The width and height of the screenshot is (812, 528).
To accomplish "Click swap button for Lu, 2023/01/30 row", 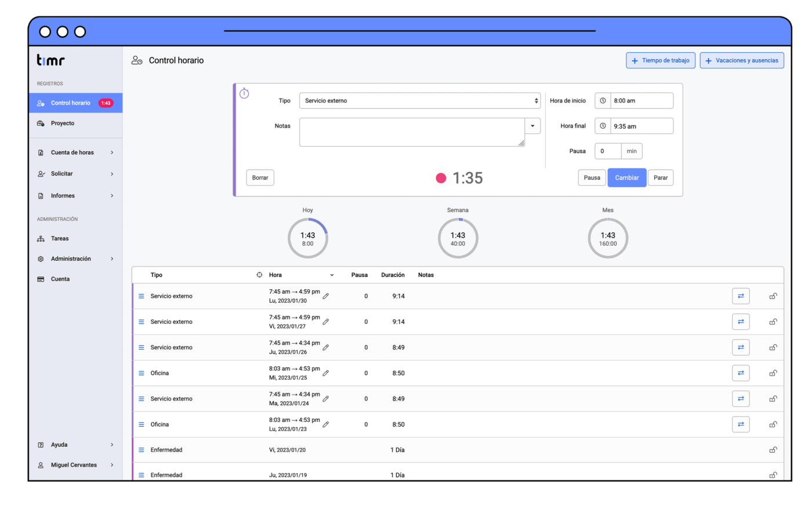I will click(741, 296).
